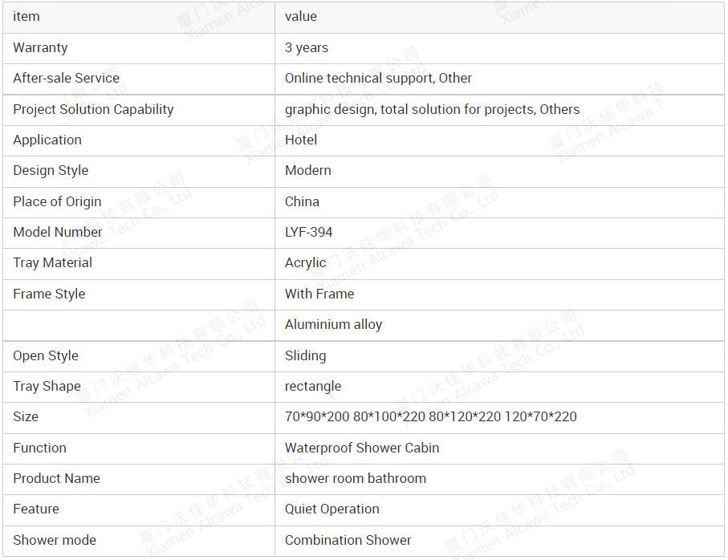Viewport: 728px width, 560px height.
Task: Select 'Waterproof Shower Cabin' function value
Action: 362,448
